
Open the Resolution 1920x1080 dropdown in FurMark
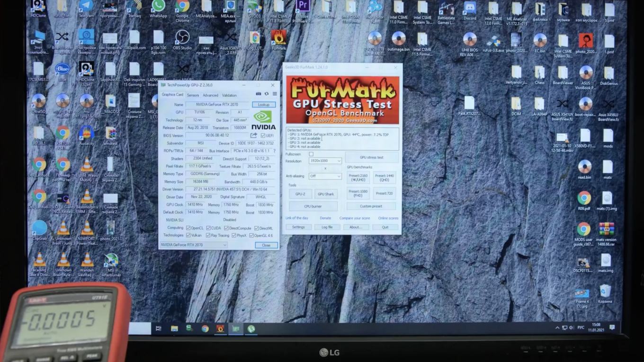325,161
